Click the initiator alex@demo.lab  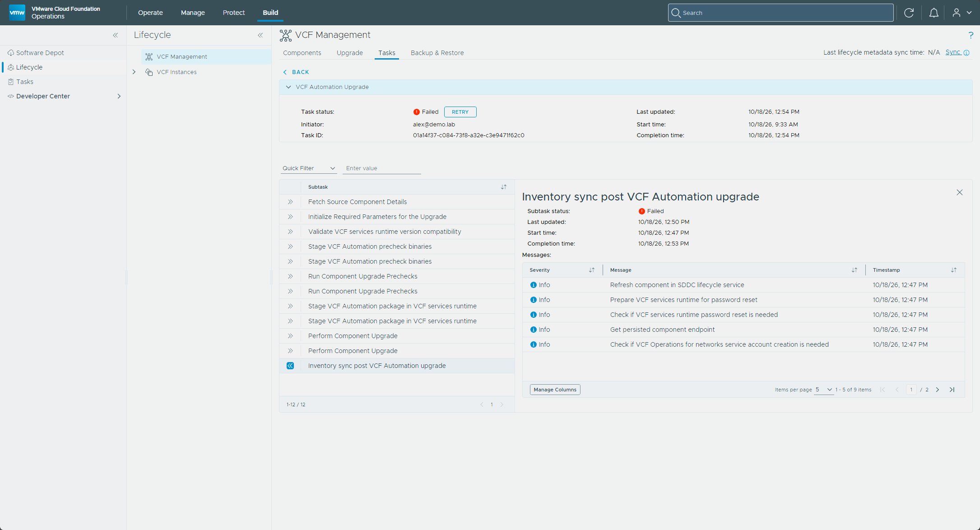pyautogui.click(x=434, y=125)
